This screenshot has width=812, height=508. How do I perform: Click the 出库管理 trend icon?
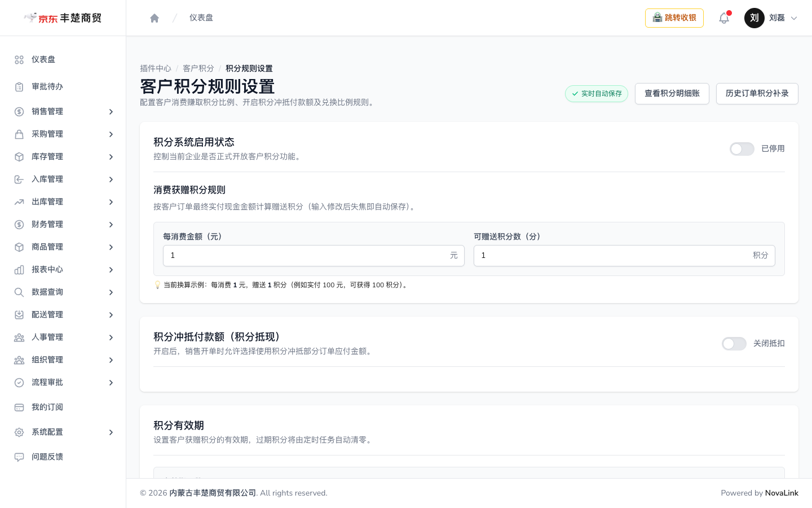tap(19, 202)
